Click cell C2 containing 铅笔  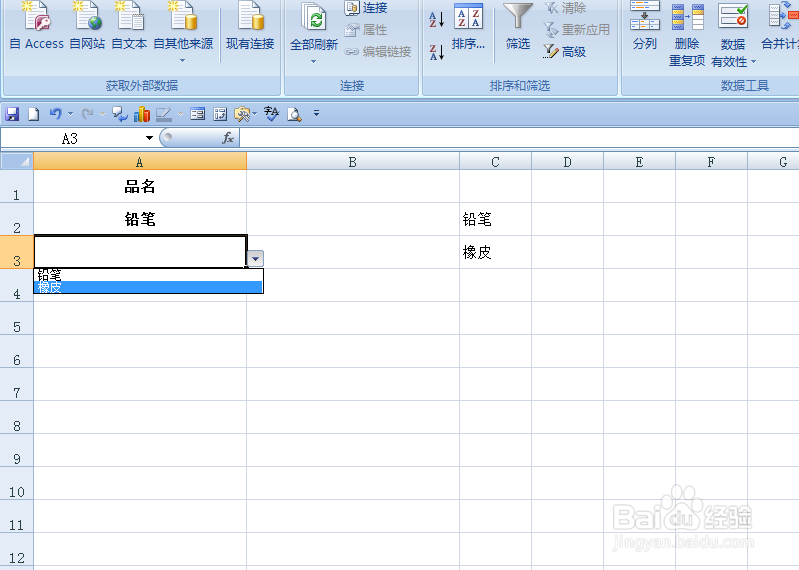tap(495, 220)
